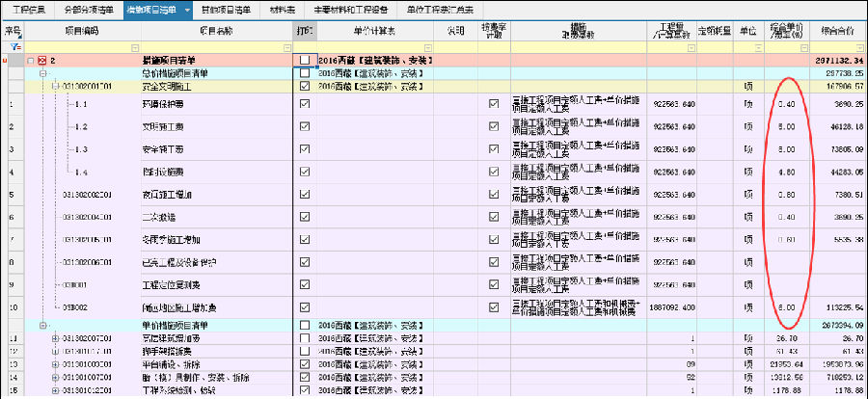Open the 工程量 column filter button
This screenshot has width=868, height=399.
pos(692,46)
